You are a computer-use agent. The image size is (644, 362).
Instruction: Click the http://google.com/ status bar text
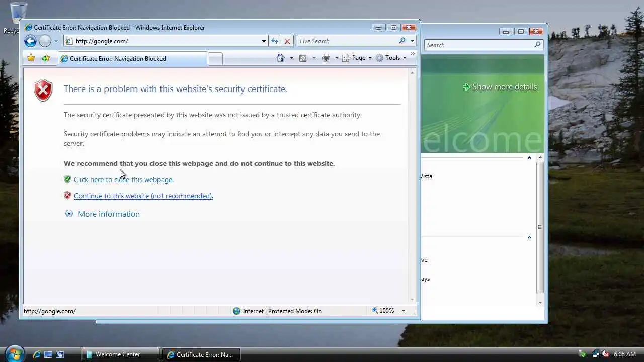(x=50, y=311)
